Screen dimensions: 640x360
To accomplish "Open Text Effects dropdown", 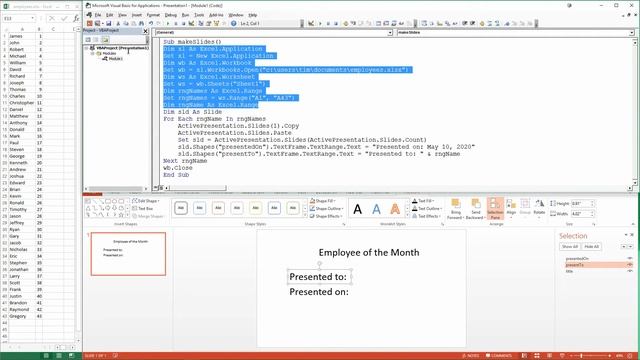I will [x=427, y=216].
